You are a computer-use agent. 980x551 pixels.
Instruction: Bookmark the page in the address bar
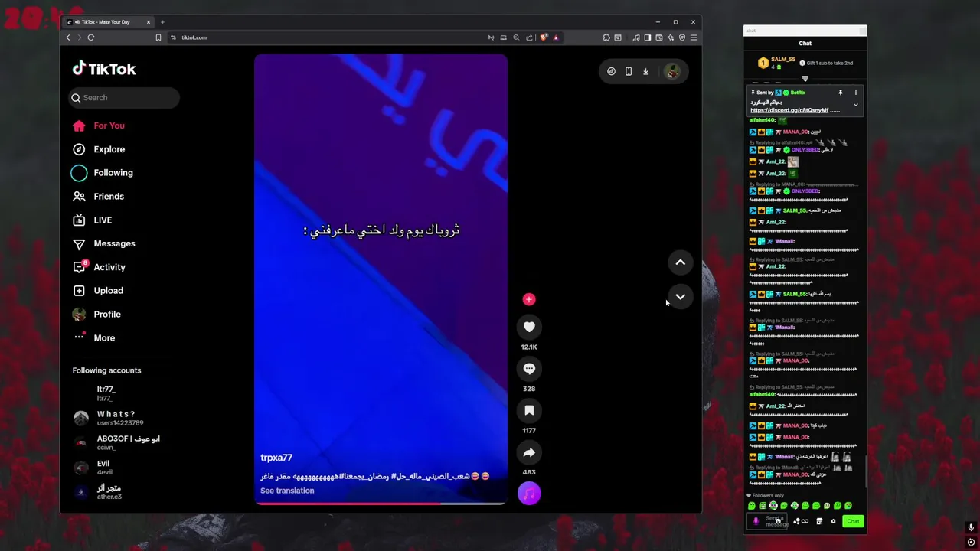[158, 37]
